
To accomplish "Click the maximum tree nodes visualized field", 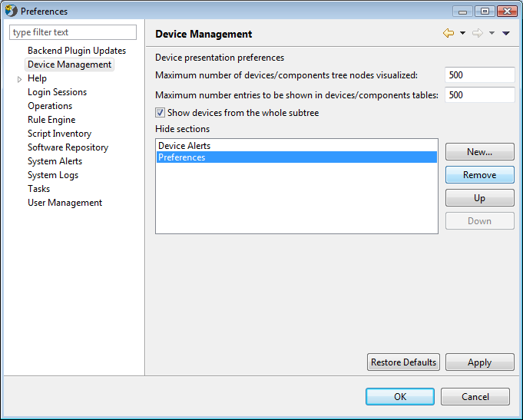I will tap(480, 75).
